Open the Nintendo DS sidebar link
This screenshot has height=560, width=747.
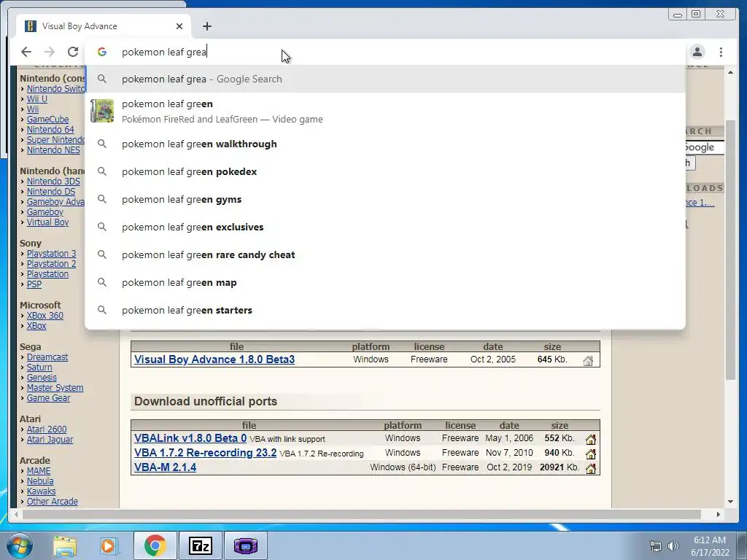51,192
